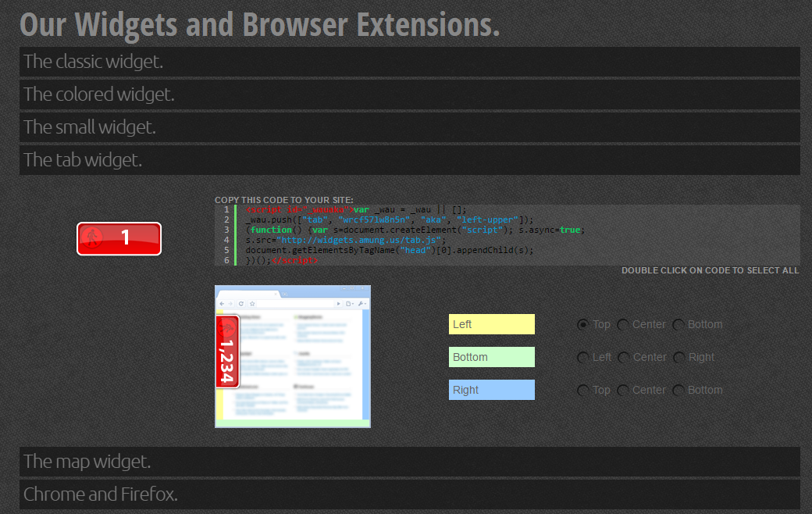Click the yellow Left position label
This screenshot has width=812, height=514.
coord(491,324)
